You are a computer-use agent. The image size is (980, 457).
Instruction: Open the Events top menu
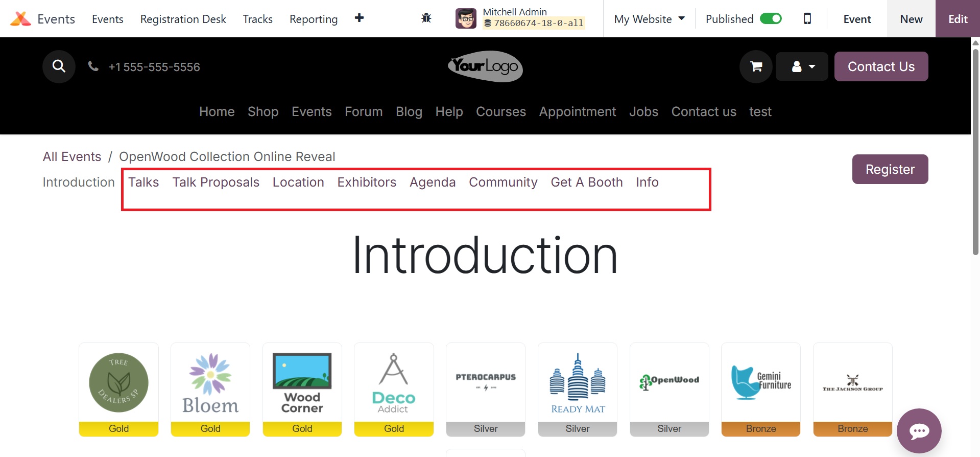pyautogui.click(x=108, y=19)
